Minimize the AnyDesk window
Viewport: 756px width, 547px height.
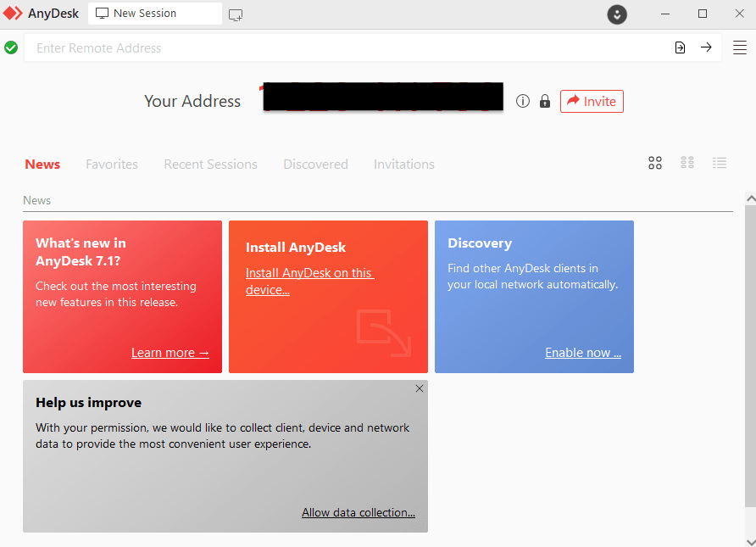click(x=665, y=14)
